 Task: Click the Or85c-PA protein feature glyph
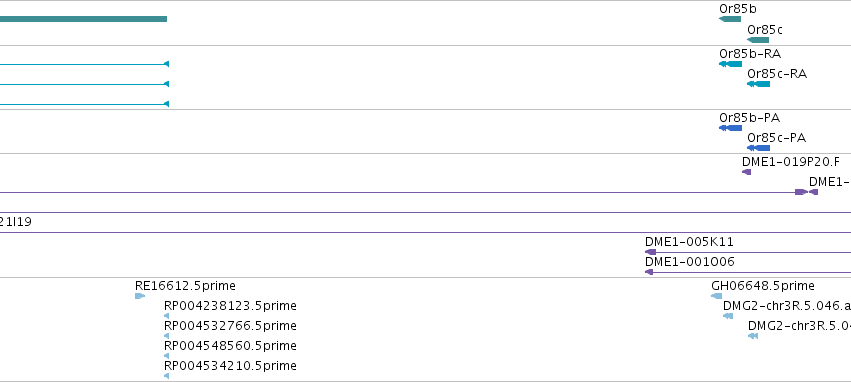pyautogui.click(x=758, y=148)
